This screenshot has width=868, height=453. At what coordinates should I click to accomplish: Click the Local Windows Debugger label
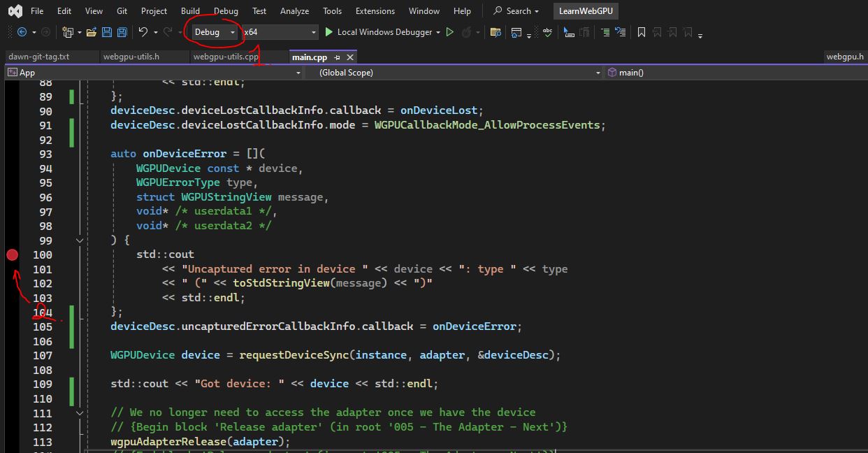coord(385,32)
